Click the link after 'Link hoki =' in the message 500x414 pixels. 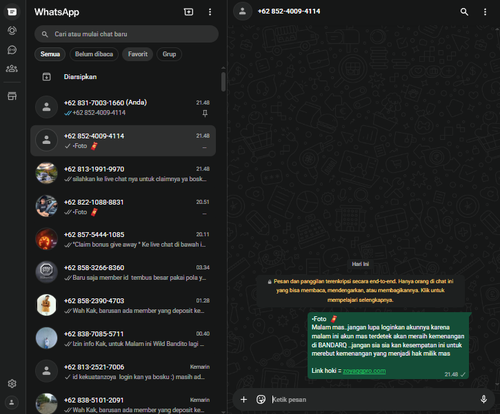[364, 371]
